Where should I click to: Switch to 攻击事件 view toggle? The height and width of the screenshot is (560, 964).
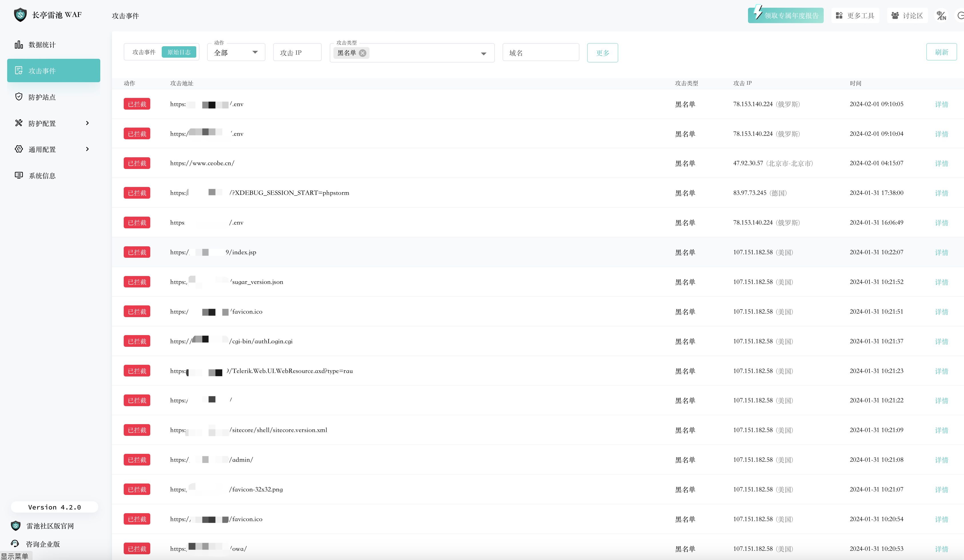tap(144, 52)
